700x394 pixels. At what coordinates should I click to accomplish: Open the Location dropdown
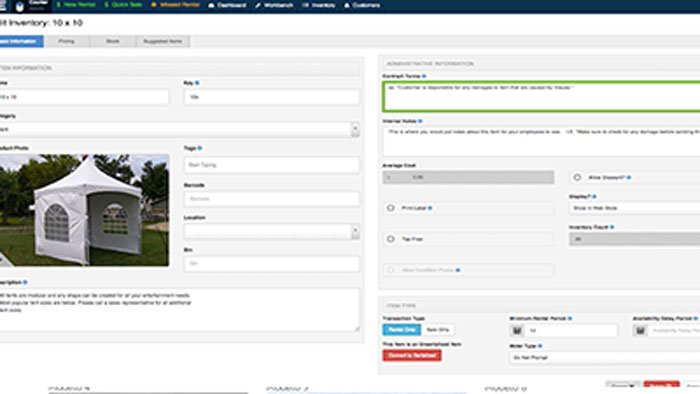click(271, 231)
